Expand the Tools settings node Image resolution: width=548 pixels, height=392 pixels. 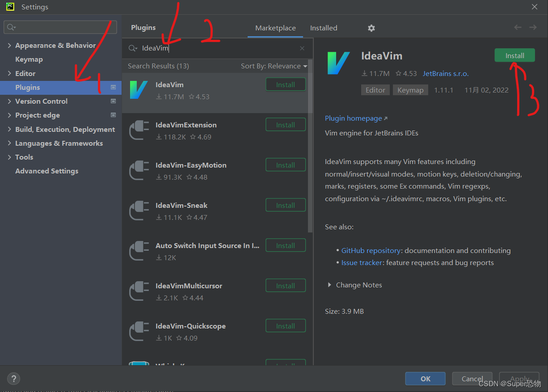9,157
